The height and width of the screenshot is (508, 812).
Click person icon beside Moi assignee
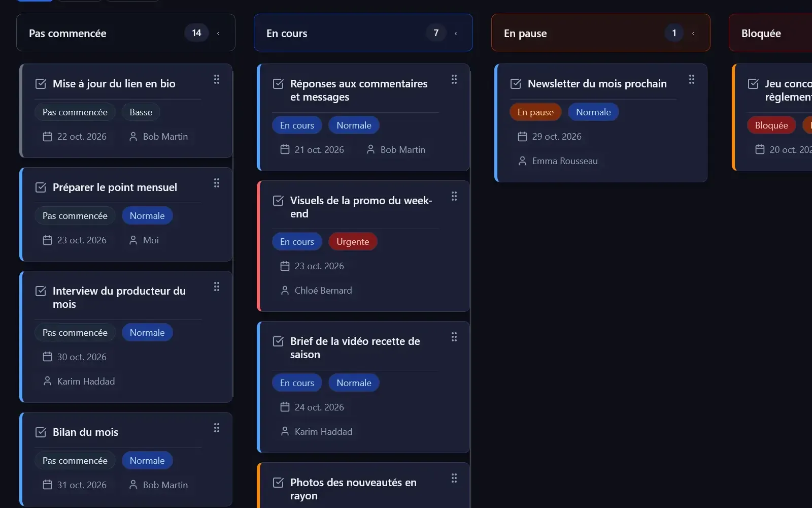133,240
